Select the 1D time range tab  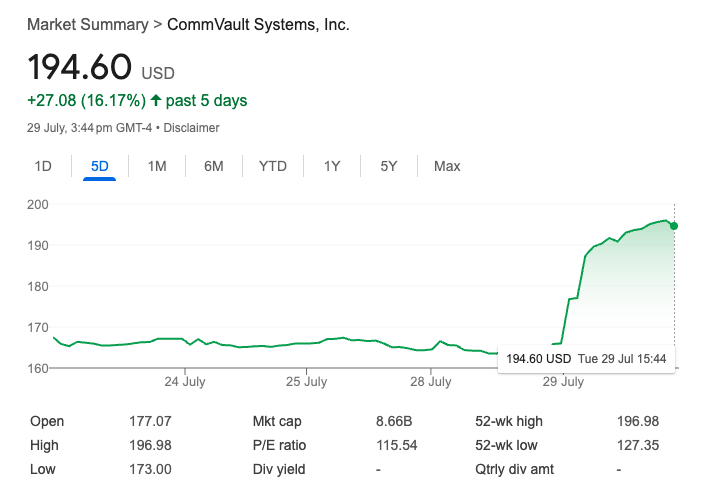tap(43, 166)
